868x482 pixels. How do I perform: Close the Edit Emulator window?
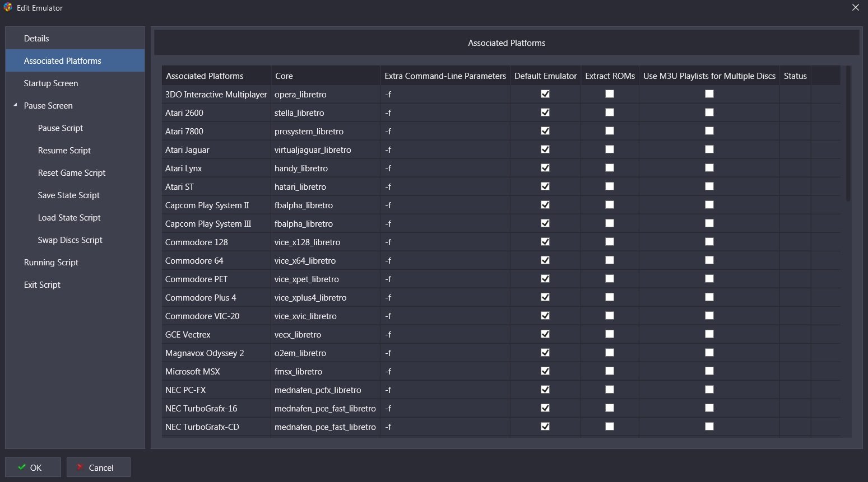coord(855,7)
